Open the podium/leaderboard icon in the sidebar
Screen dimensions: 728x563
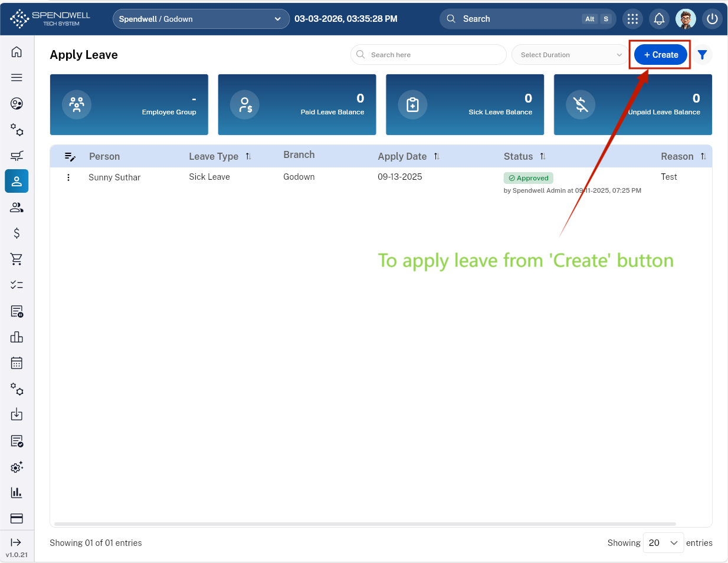[17, 337]
